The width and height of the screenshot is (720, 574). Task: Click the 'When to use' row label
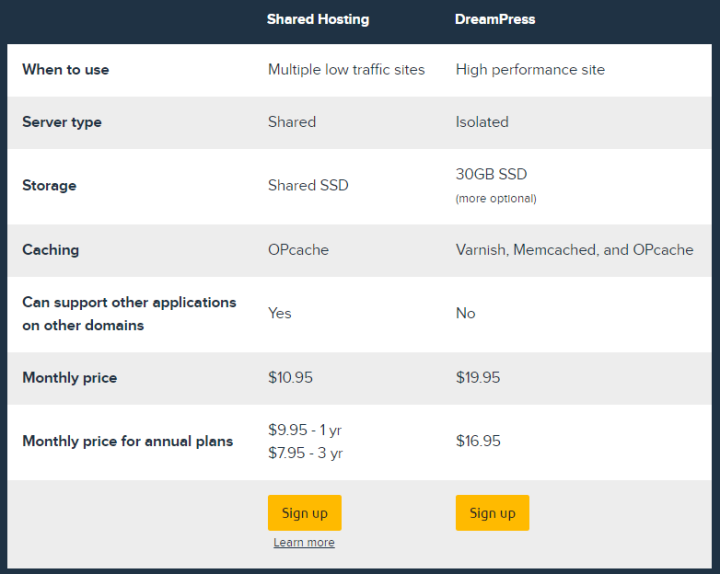[66, 70]
